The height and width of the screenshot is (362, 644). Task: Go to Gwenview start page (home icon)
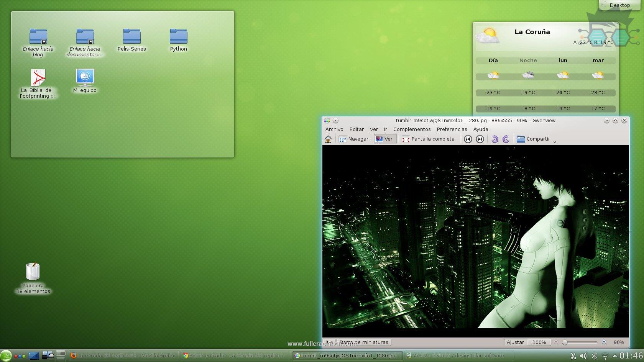click(x=328, y=139)
